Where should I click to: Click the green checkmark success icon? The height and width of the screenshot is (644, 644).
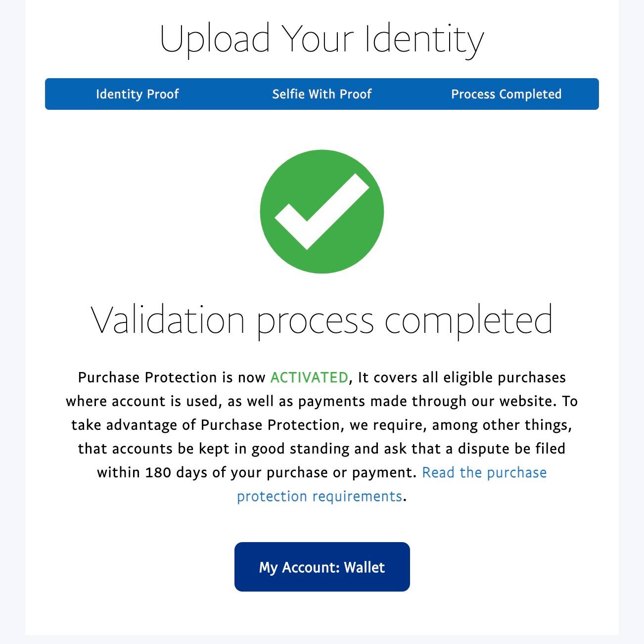322,212
